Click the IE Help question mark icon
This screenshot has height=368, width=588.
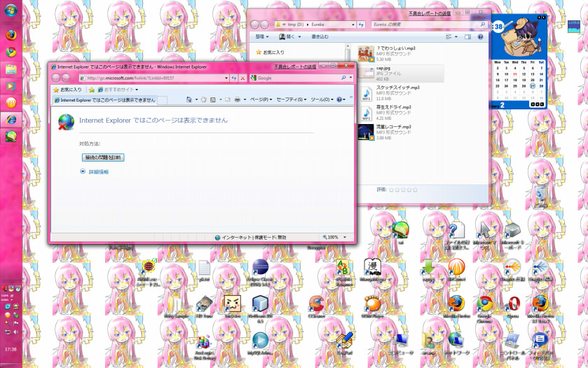pos(339,100)
